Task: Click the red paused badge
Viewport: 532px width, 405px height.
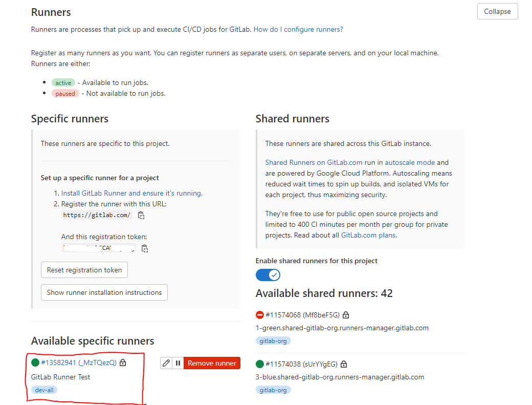Action: pos(65,94)
